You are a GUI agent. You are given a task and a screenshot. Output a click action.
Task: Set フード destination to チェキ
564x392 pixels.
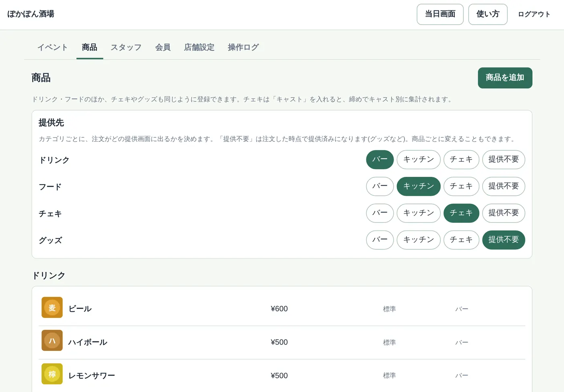tap(461, 186)
